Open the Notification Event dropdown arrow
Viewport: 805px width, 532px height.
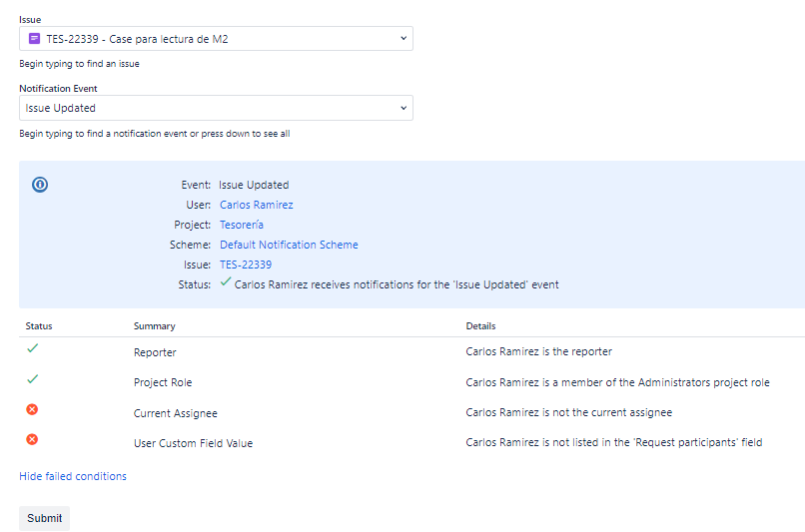point(403,108)
